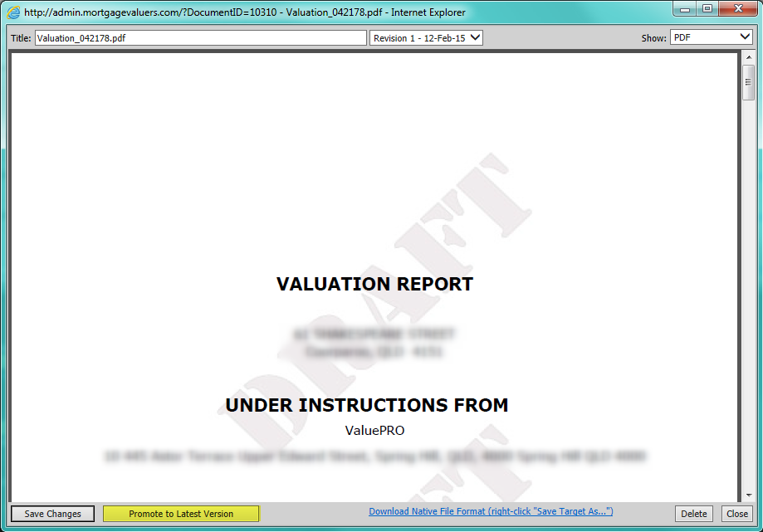Click the Title: label
The width and height of the screenshot is (763, 532).
pyautogui.click(x=21, y=38)
